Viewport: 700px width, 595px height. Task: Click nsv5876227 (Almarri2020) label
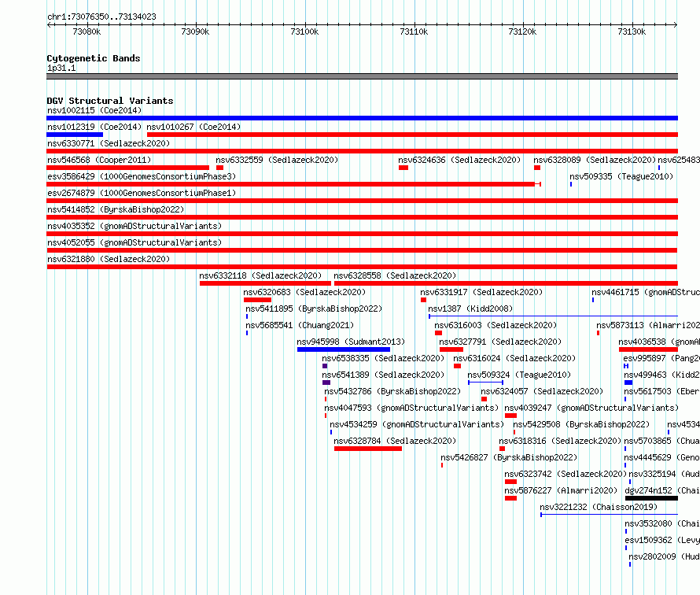(x=561, y=490)
